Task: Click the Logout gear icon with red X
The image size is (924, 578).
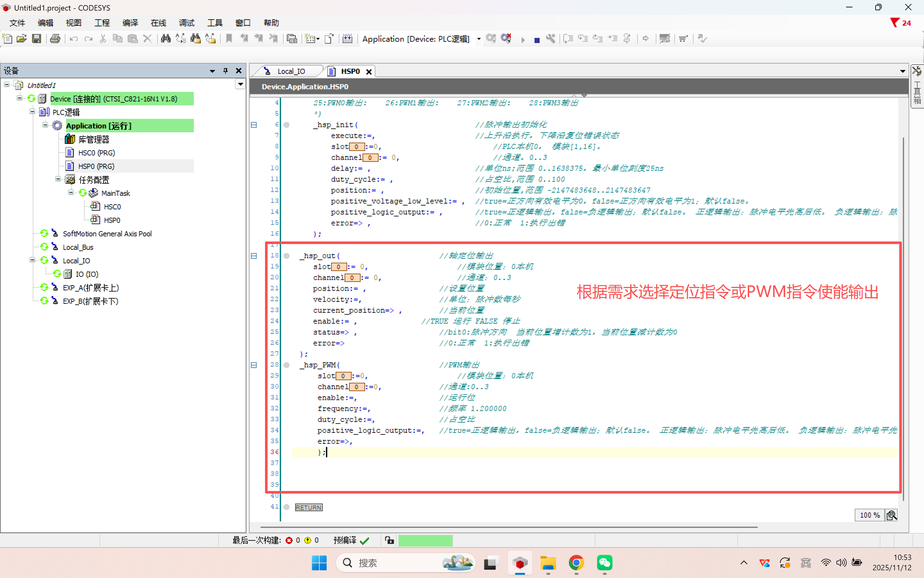Action: click(506, 39)
